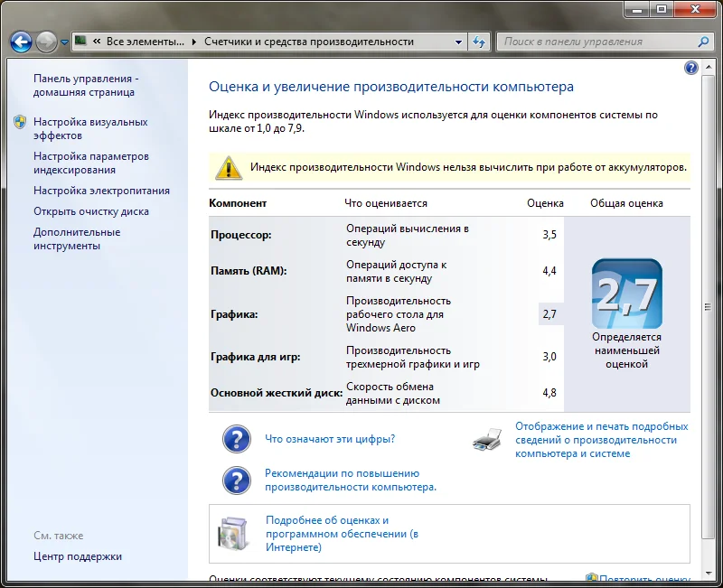The height and width of the screenshot is (588, 723).
Task: Open "Панель управления - домашняя страница" link
Action: pyautogui.click(x=86, y=85)
